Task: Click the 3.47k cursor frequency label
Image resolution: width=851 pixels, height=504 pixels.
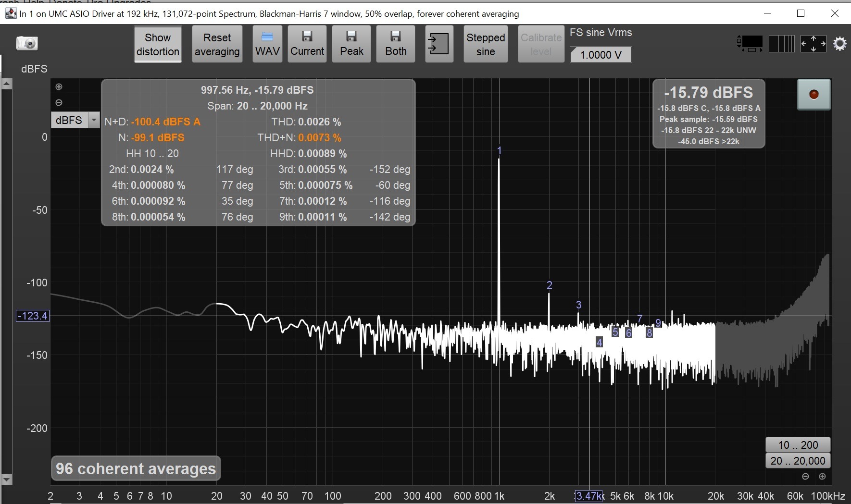Action: pos(588,496)
